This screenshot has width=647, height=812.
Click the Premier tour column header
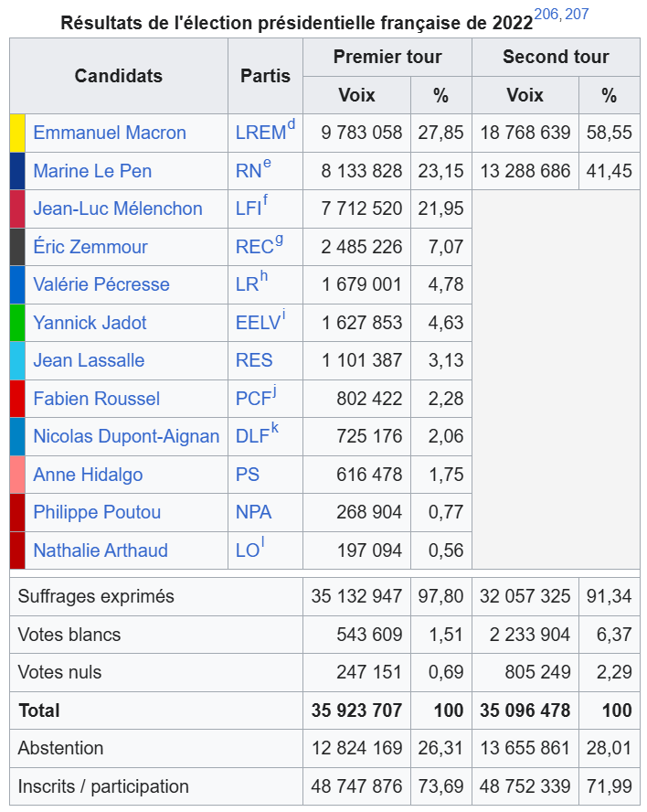coord(387,57)
